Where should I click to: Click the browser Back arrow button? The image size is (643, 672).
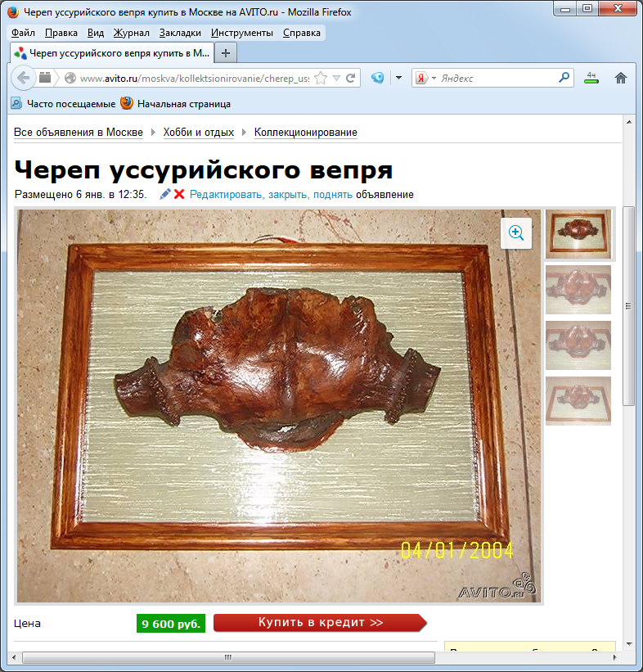[23, 79]
